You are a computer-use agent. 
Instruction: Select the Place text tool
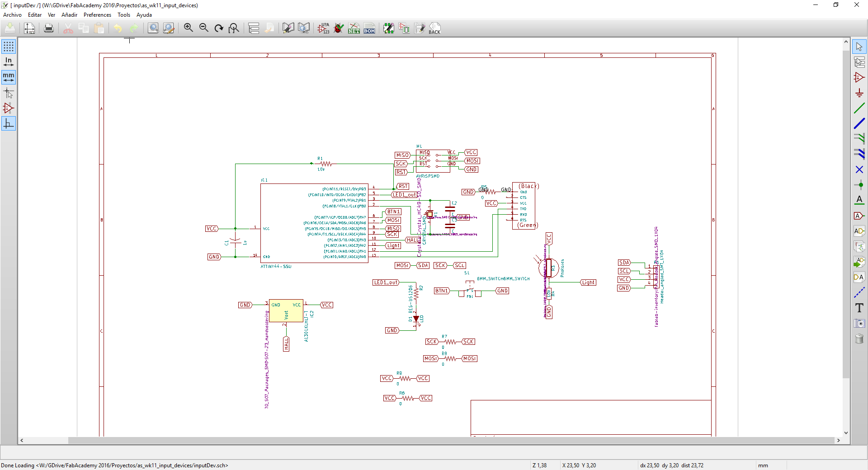[859, 308]
